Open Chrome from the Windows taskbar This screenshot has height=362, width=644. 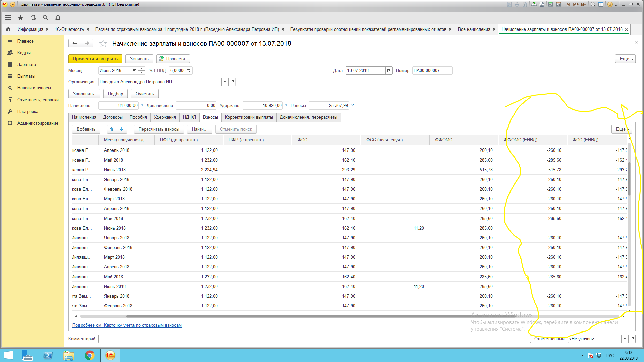89,355
